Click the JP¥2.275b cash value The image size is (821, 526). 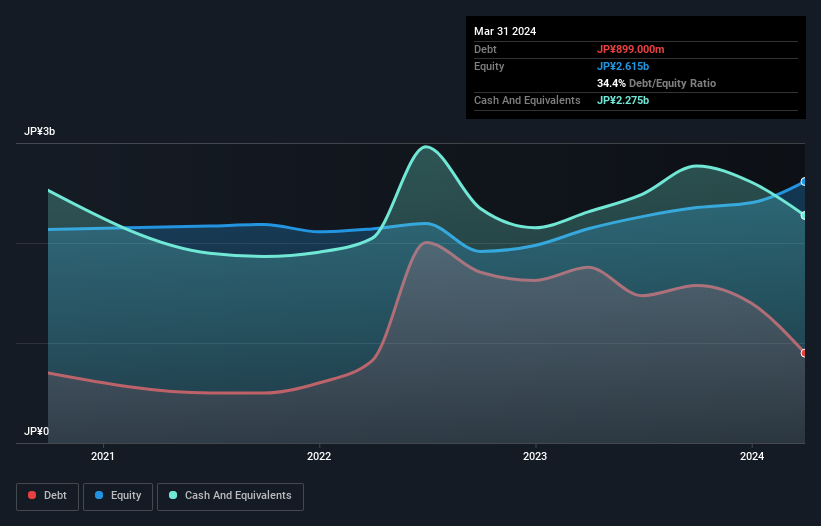click(x=623, y=100)
